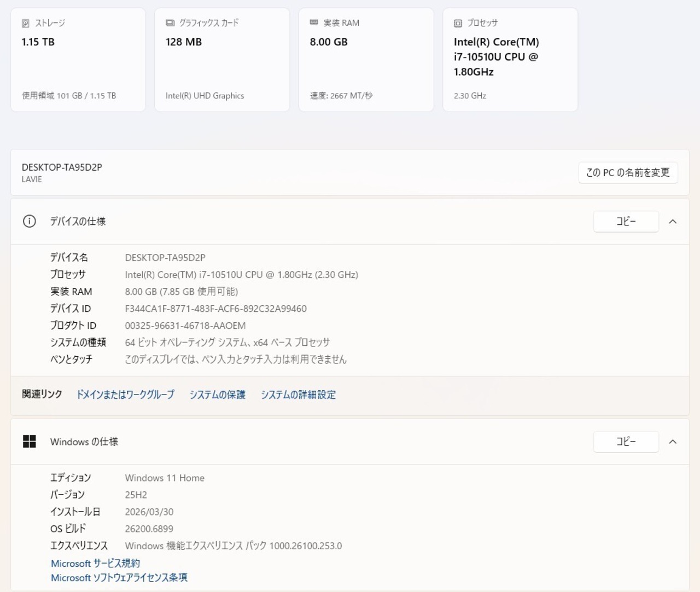
Task: Collapse the Windows の仕様 section
Action: (673, 442)
